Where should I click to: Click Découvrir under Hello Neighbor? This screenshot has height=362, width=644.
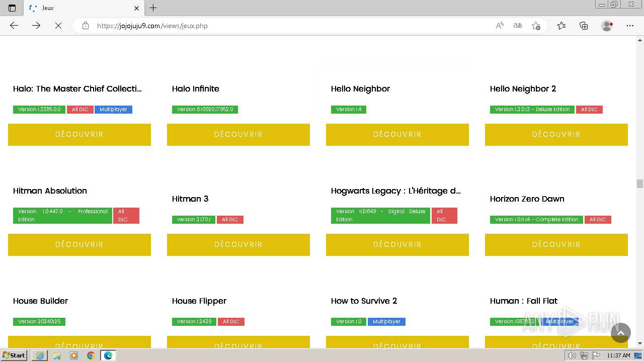point(397,135)
